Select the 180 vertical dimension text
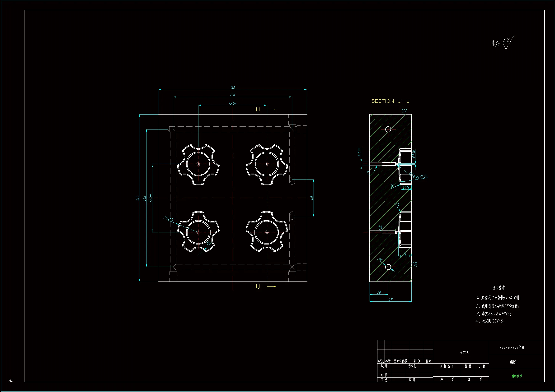This screenshot has height=392, width=555. click(x=137, y=198)
